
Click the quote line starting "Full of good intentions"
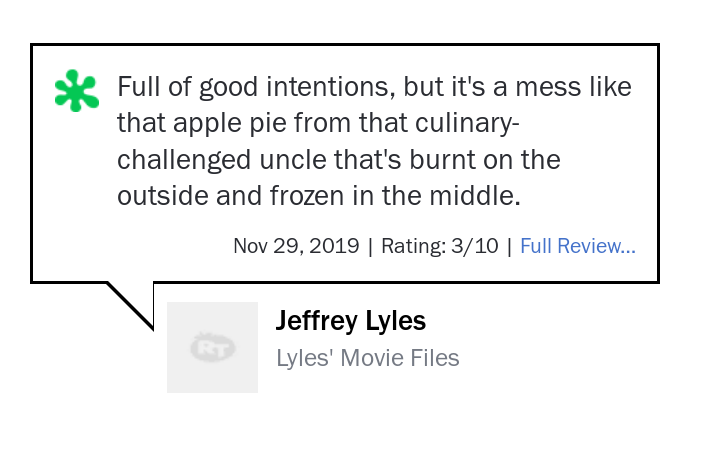374,87
